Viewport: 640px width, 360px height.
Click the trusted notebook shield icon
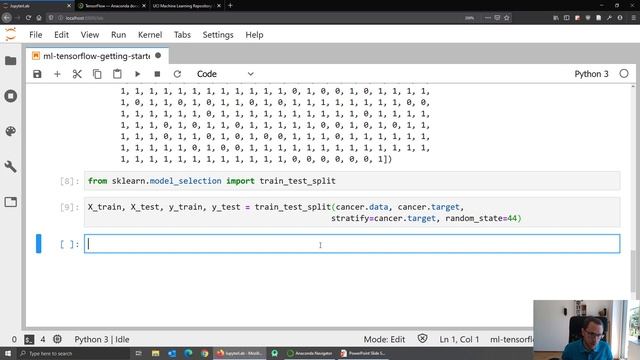click(422, 339)
